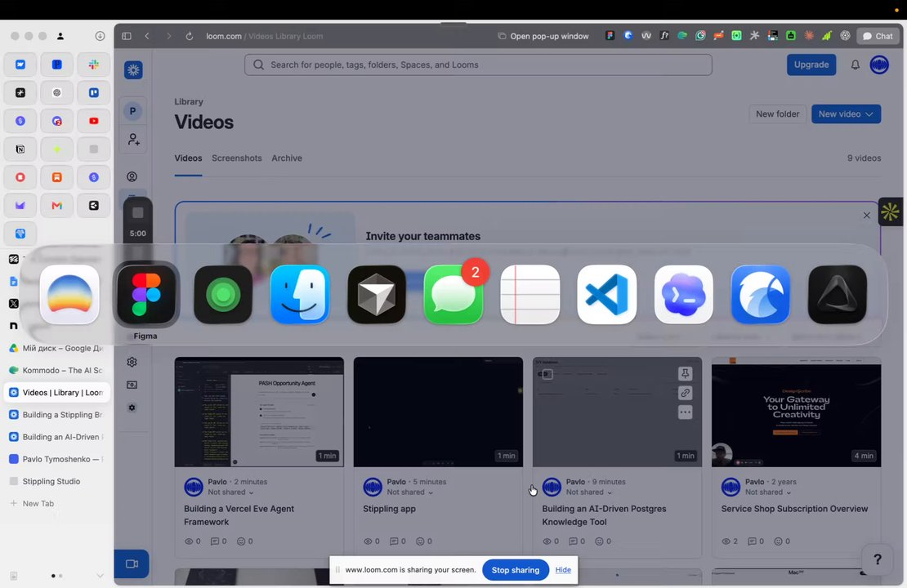Switch to the Videos tab
The image size is (907, 588).
[188, 158]
